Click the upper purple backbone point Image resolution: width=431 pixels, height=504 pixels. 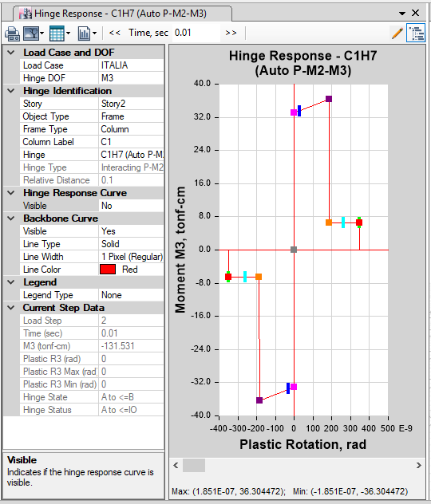[x=329, y=99]
